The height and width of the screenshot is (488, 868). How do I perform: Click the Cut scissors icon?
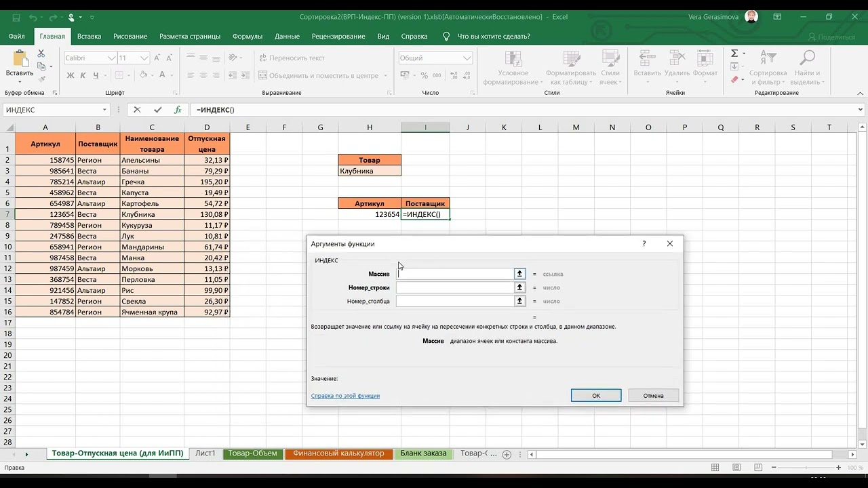coord(41,53)
